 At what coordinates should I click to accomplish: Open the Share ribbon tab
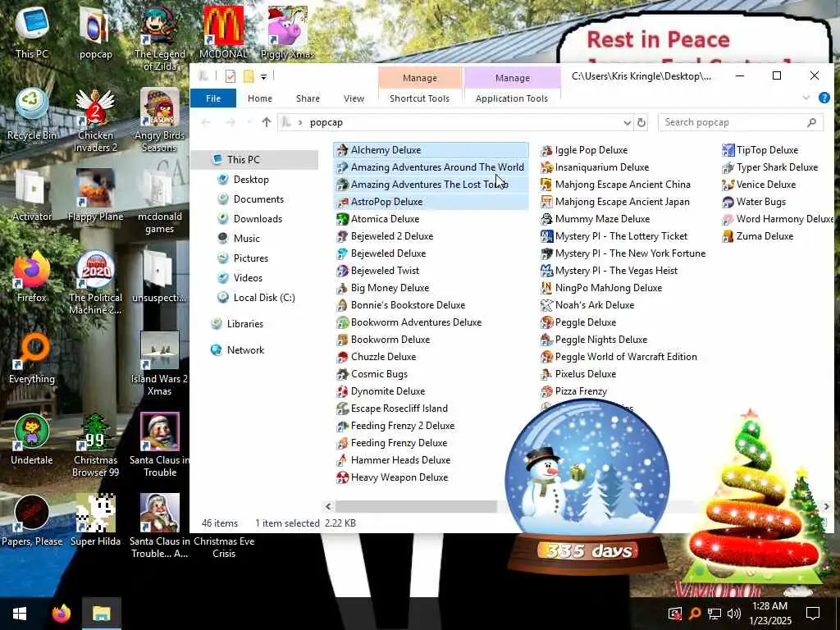click(308, 98)
